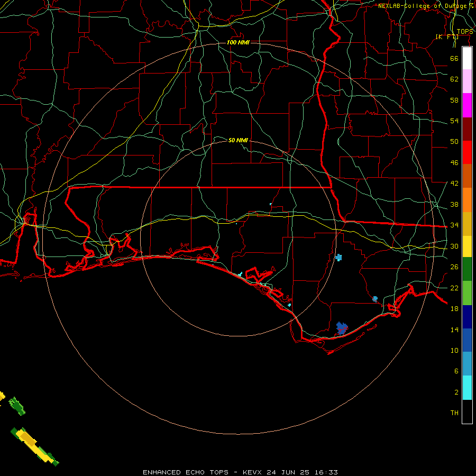Select the burnt orange legend swatch

click(x=467, y=176)
